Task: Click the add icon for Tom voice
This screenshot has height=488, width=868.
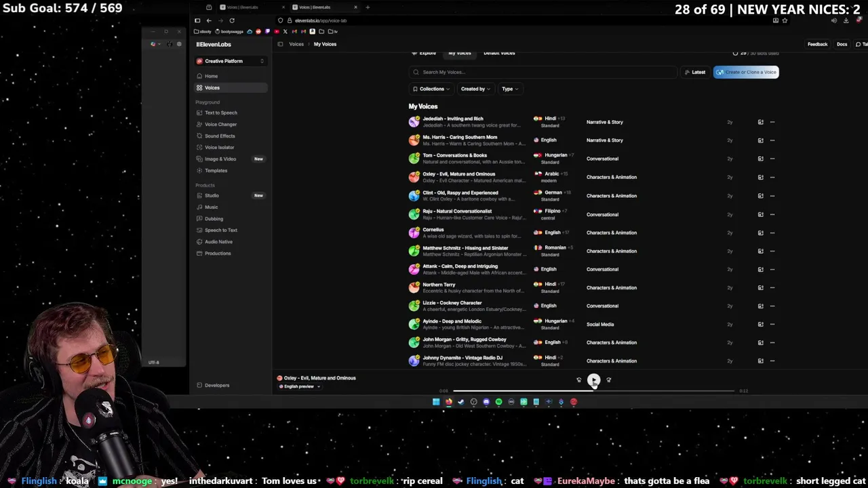Action: [x=760, y=159]
